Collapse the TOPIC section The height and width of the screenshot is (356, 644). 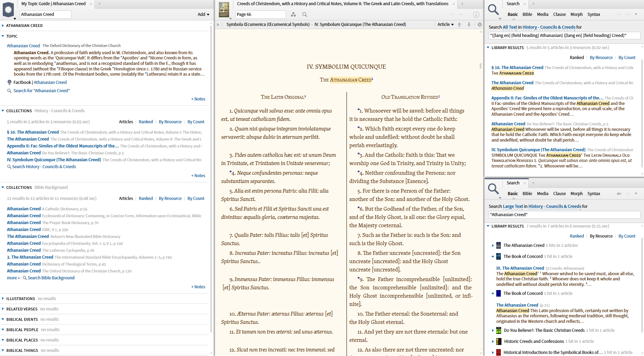coord(3,36)
